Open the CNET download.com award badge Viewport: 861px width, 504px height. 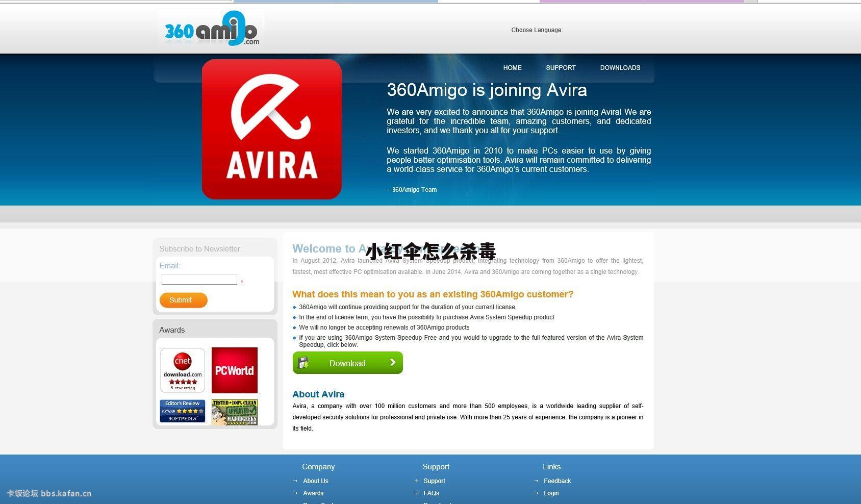(x=183, y=370)
